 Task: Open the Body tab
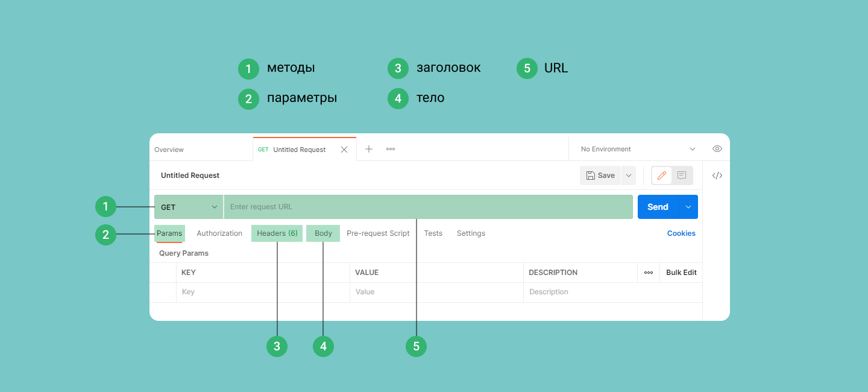click(323, 233)
